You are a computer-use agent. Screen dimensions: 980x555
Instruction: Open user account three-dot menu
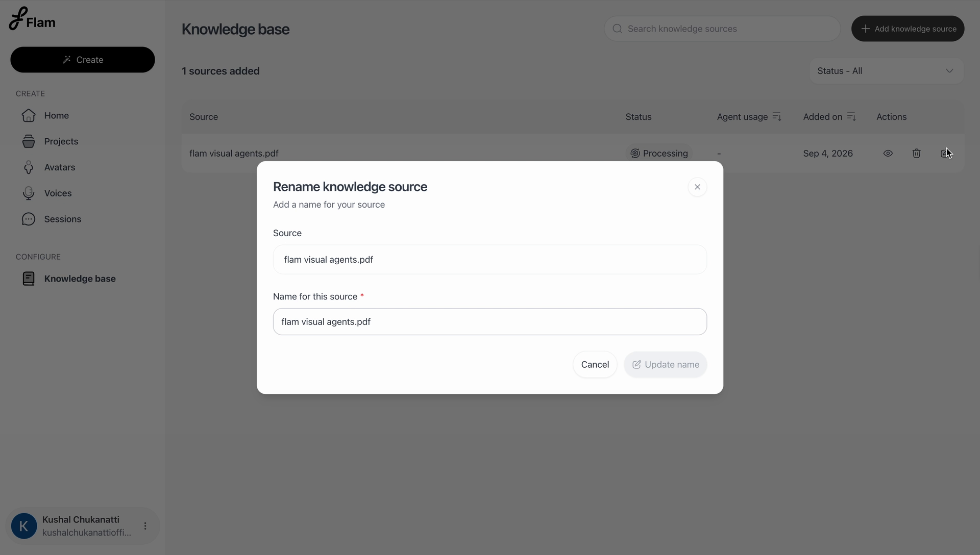(145, 526)
